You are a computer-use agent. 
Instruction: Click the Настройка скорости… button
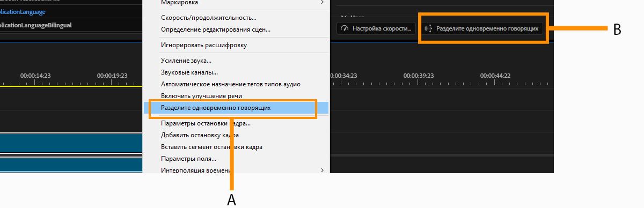click(376, 28)
